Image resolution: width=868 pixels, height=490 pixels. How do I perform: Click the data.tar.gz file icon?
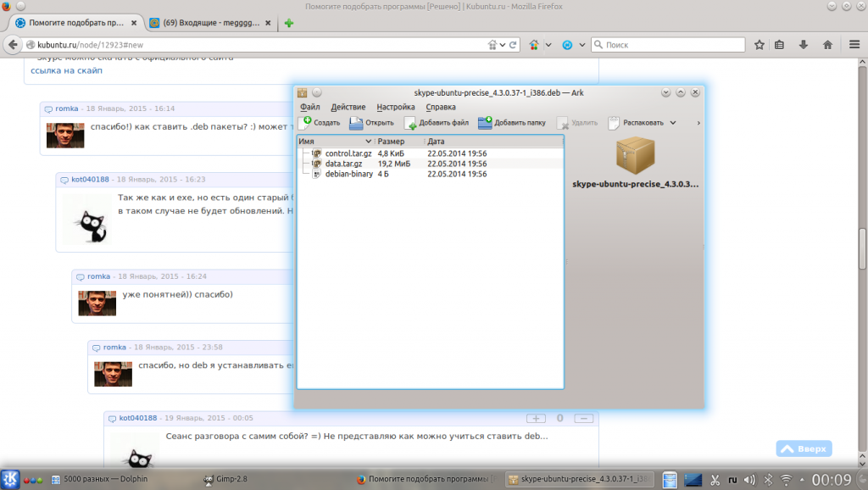[317, 164]
